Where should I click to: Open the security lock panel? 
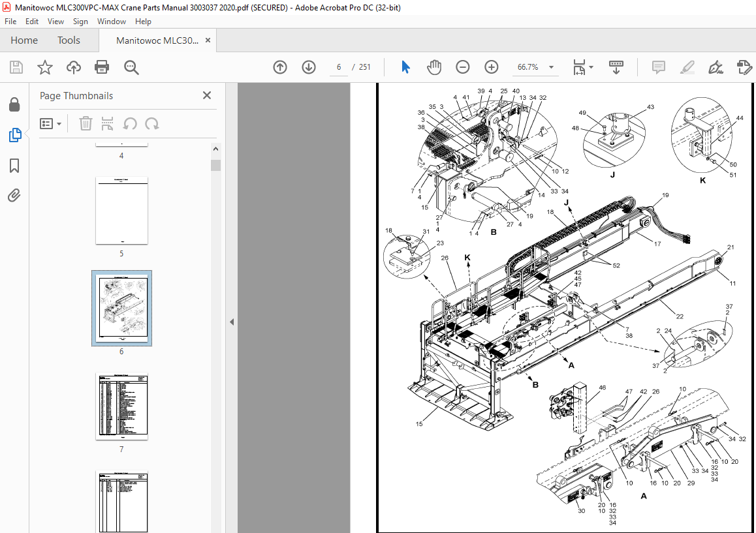pos(14,104)
